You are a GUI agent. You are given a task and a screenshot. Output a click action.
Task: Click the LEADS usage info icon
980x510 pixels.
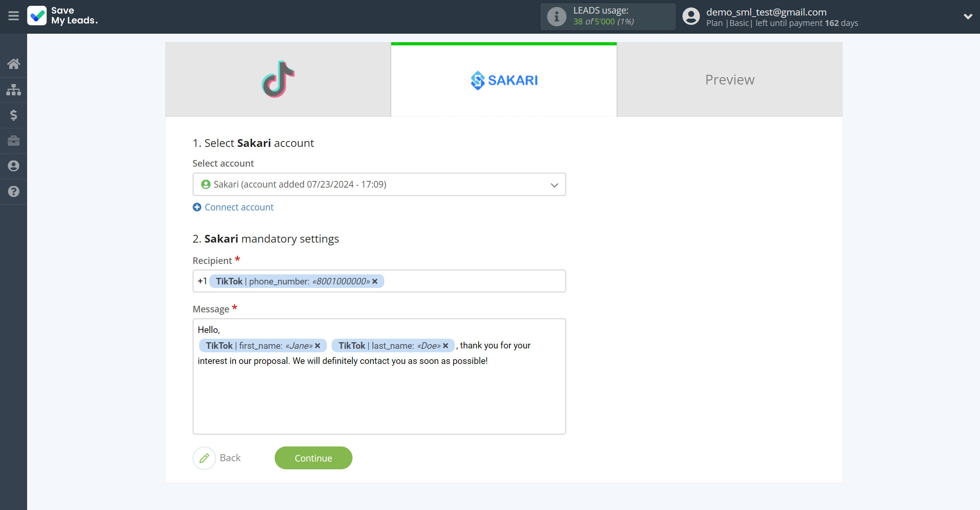tap(557, 17)
